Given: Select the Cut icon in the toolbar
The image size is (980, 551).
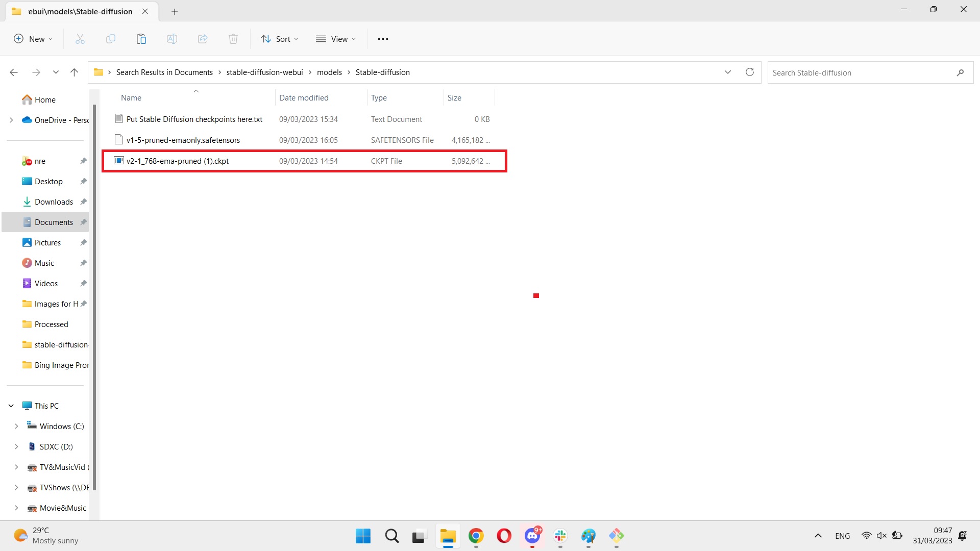Looking at the screenshot, I should 80,38.
